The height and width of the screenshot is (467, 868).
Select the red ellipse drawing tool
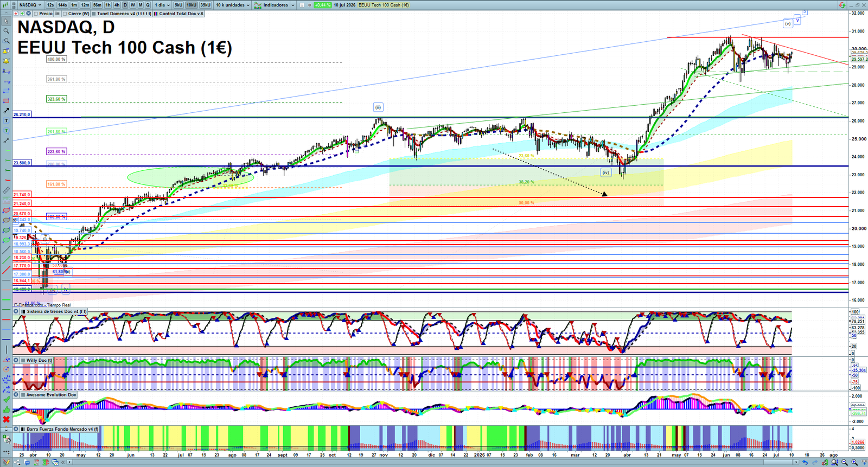pyautogui.click(x=6, y=210)
